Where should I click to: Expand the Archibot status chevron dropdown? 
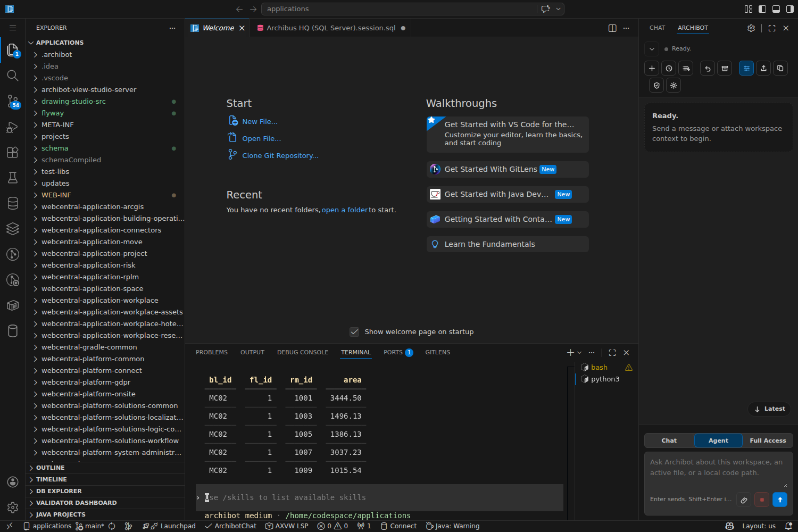pos(652,49)
